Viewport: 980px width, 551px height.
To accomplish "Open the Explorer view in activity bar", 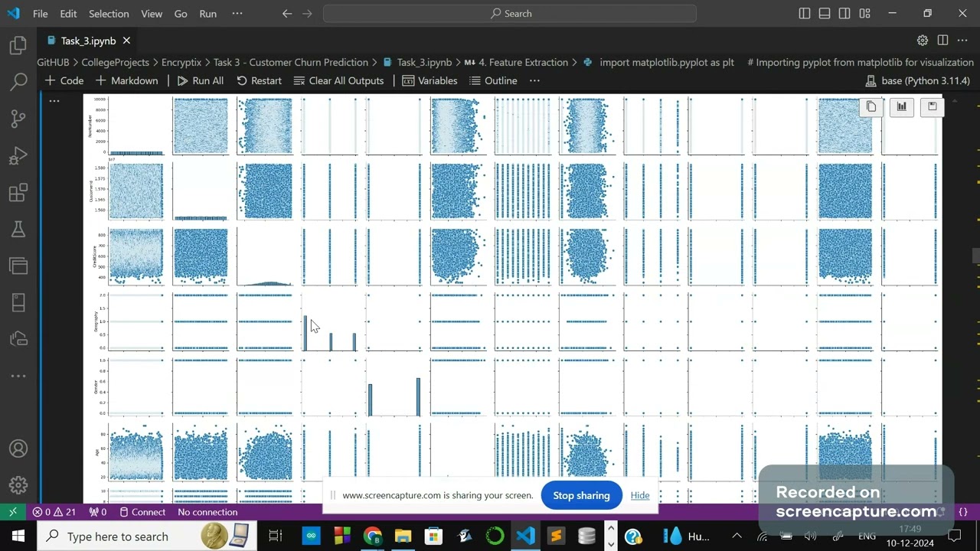I will (18, 46).
